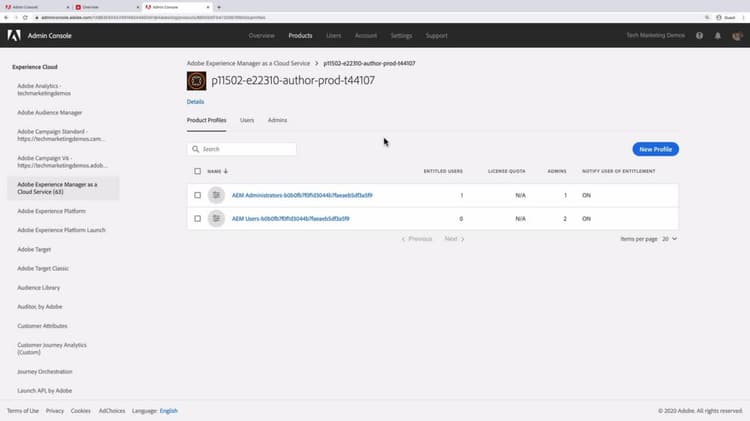Switch to Product Profiles tab
The height and width of the screenshot is (421, 750).
(207, 120)
